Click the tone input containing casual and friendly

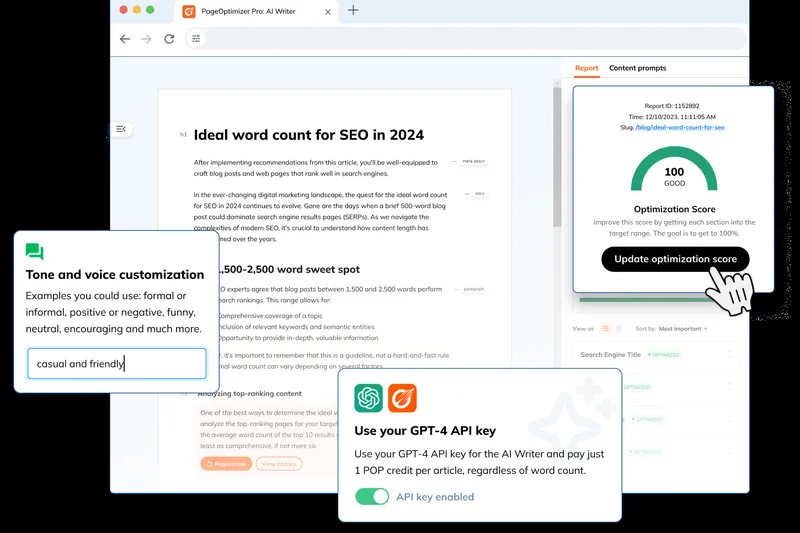tap(117, 364)
